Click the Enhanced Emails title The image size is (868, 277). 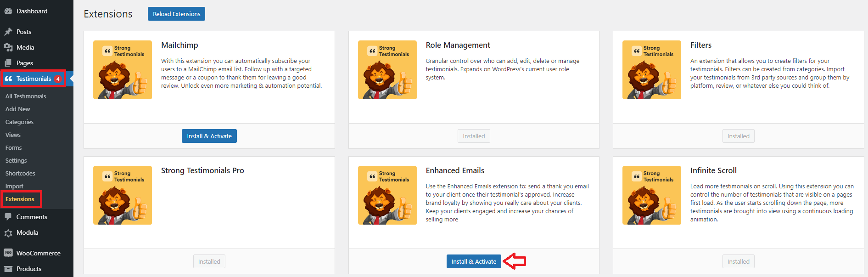(x=455, y=170)
